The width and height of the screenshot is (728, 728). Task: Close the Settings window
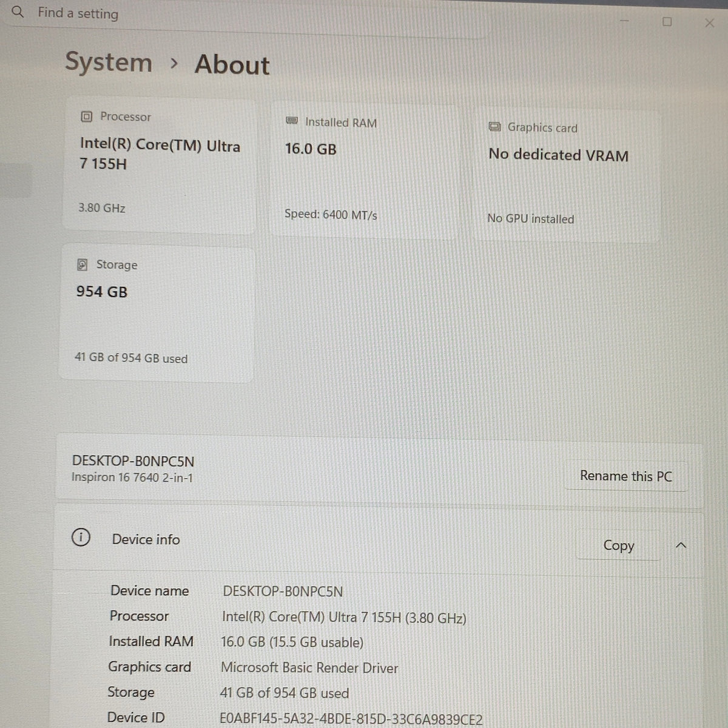[x=709, y=23]
